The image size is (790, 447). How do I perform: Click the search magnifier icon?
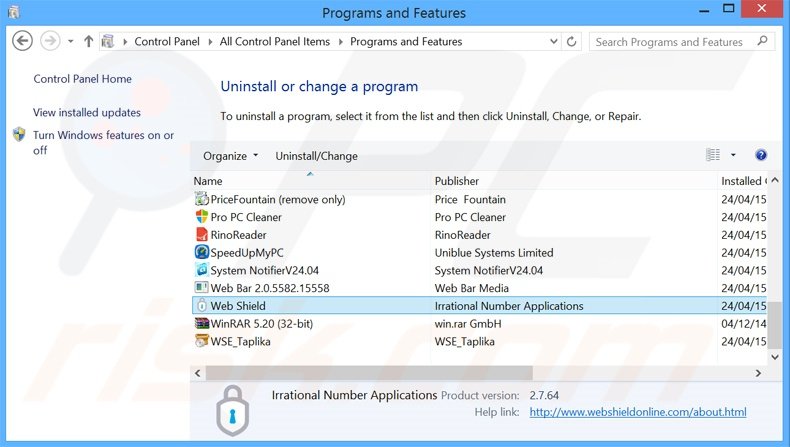pos(762,41)
